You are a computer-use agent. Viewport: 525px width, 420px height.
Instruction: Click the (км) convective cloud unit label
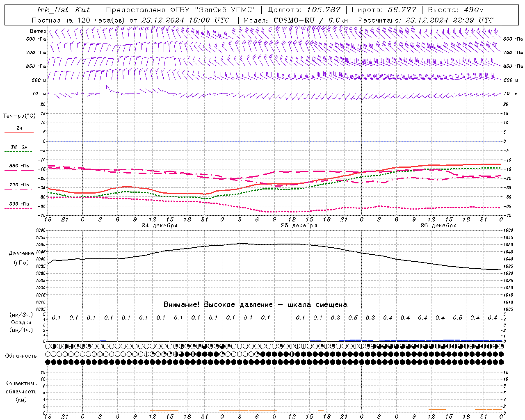coord(21,399)
